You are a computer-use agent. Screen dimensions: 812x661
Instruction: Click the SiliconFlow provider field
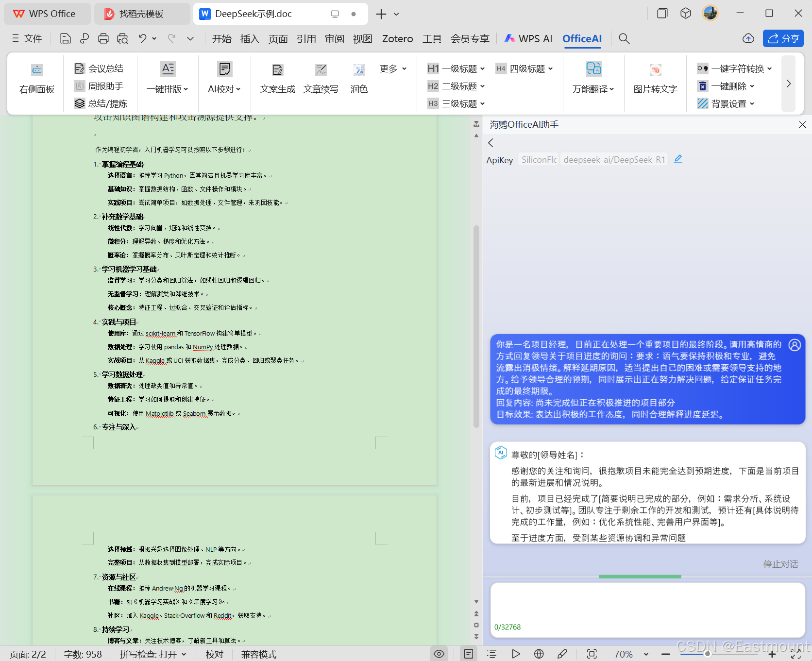(539, 159)
